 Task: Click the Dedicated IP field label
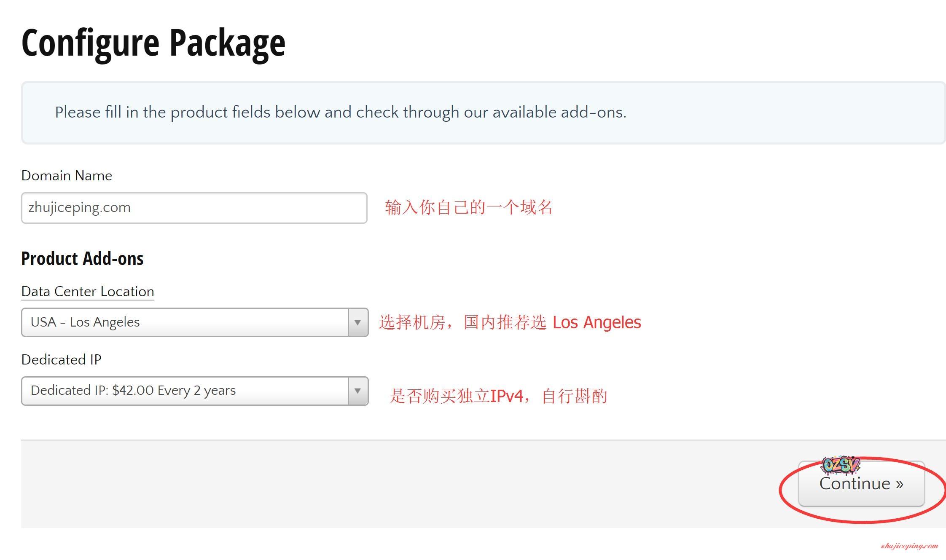pyautogui.click(x=61, y=360)
